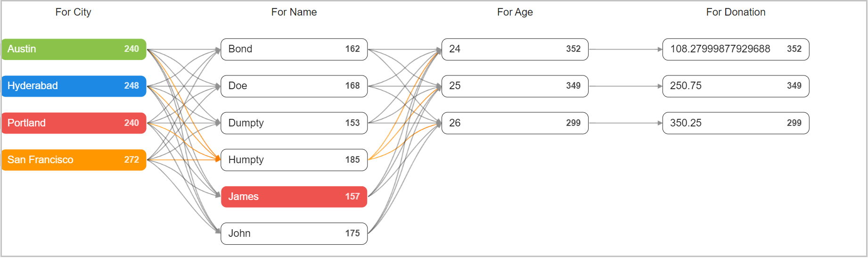
Task: Select the Dumpty node
Action: pos(294,123)
